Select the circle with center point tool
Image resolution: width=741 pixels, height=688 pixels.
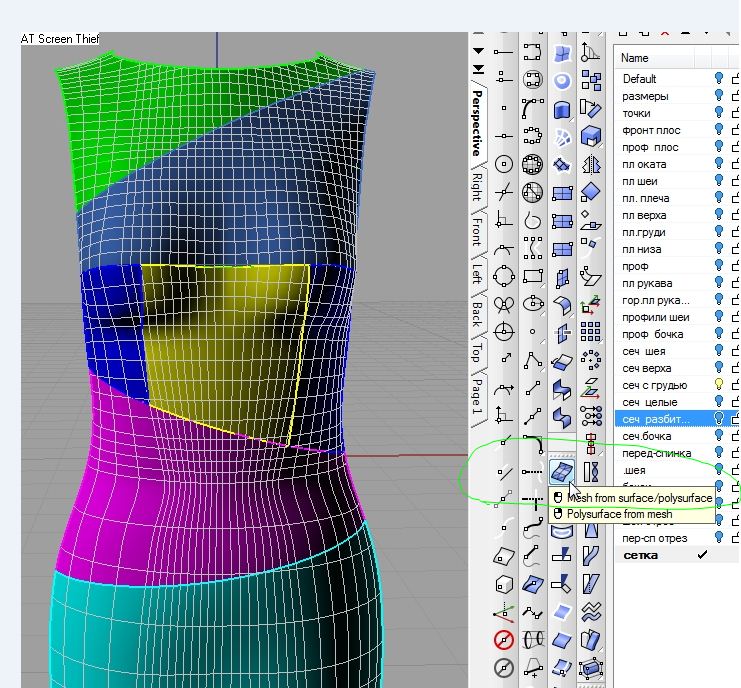pos(504,164)
